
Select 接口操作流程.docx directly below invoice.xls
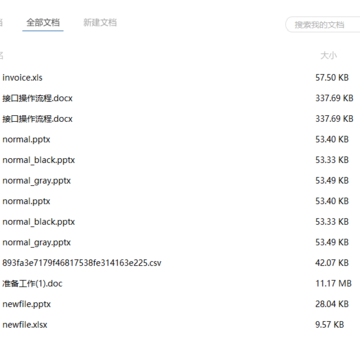click(x=37, y=98)
